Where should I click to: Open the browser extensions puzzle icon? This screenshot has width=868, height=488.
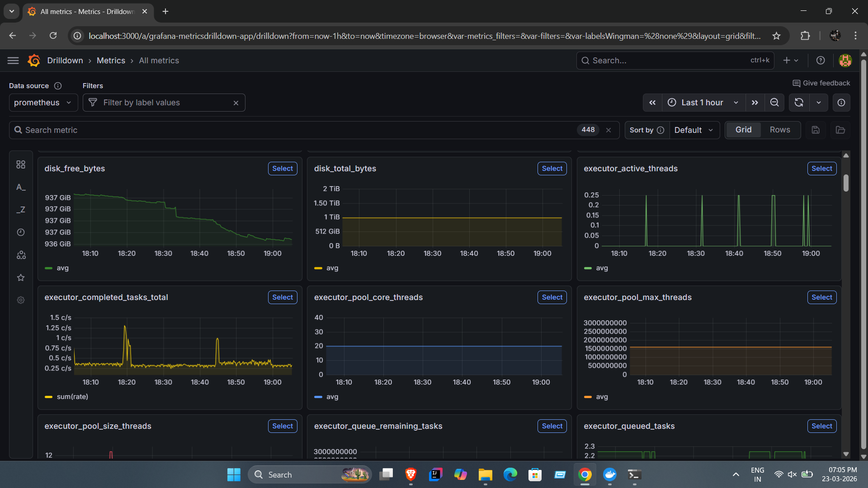[x=805, y=36]
